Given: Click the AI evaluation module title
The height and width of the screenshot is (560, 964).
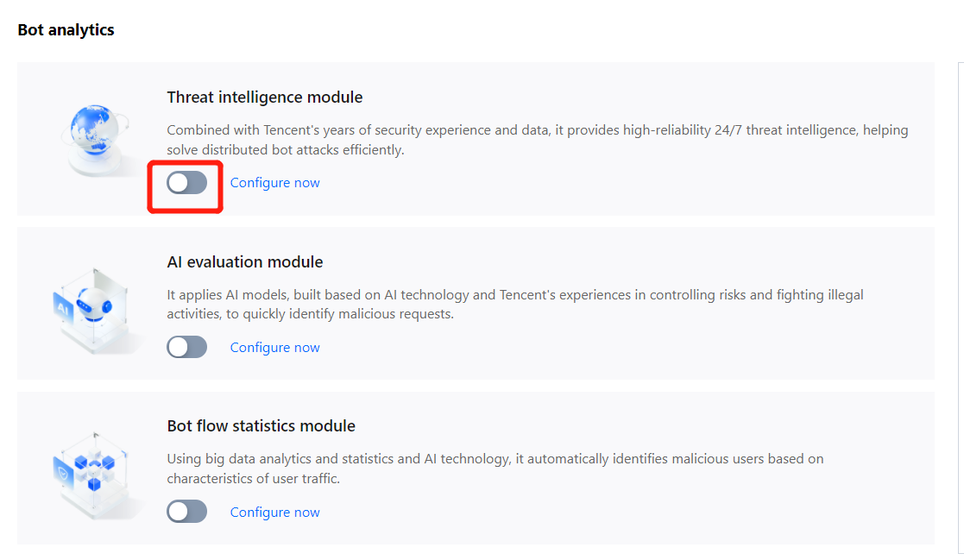Looking at the screenshot, I should click(244, 262).
